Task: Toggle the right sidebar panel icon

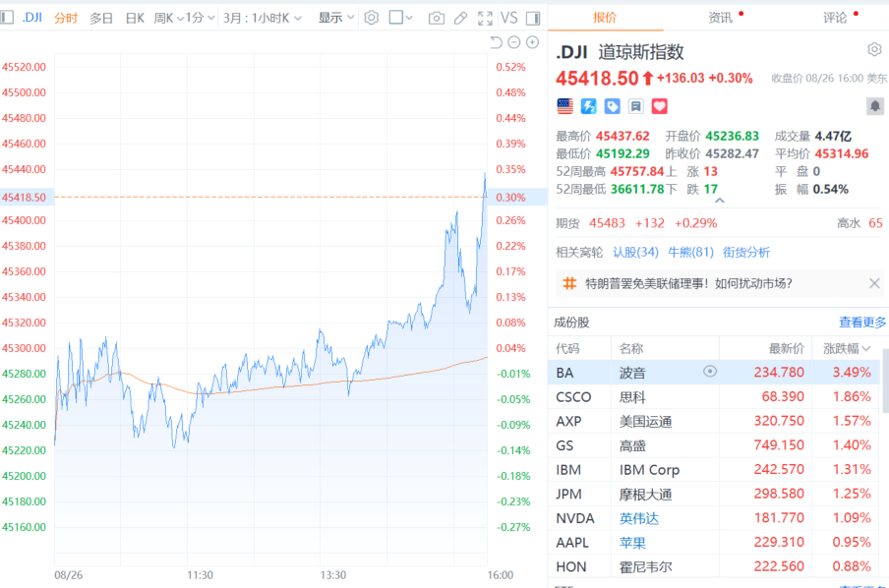Action: [x=533, y=18]
